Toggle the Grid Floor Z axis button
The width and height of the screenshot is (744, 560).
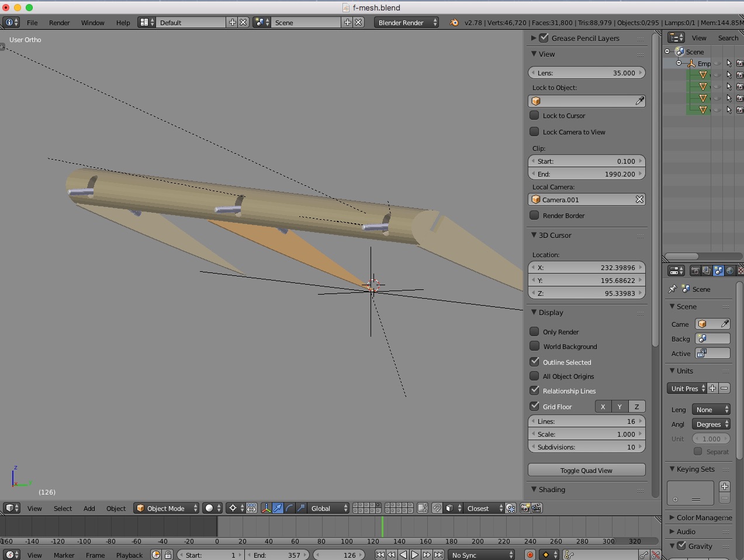point(636,407)
